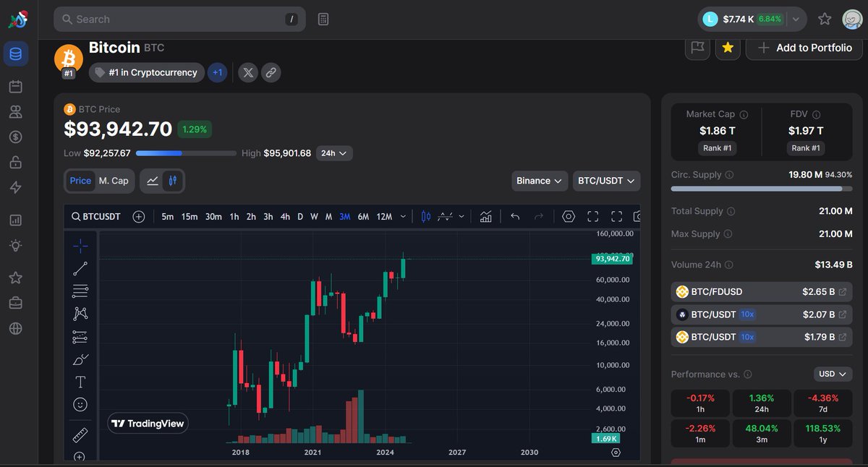This screenshot has height=467, width=868.
Task: Open the analytics chart icon in sidebar
Action: [x=16, y=220]
